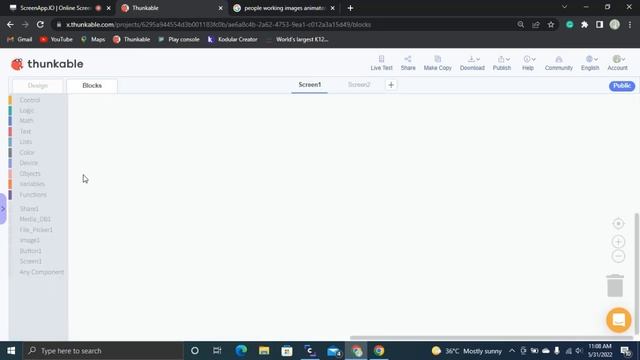Open the Gmail bookmark

point(20,40)
